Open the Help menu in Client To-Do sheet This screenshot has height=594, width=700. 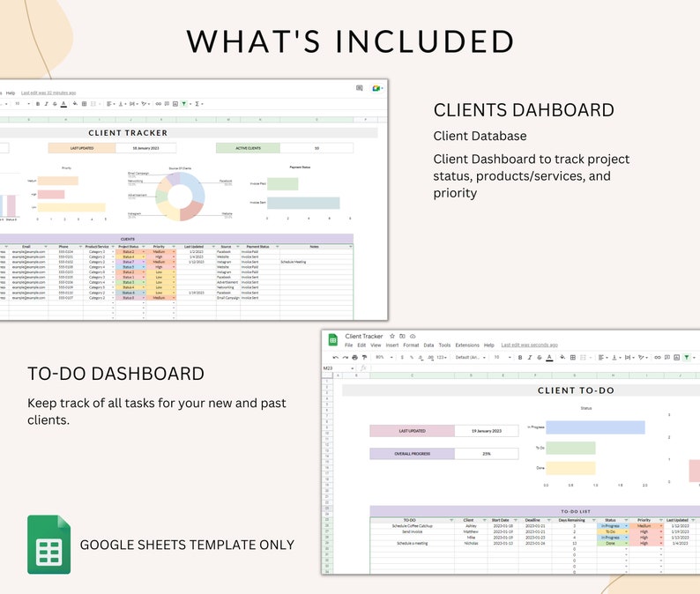(x=489, y=345)
